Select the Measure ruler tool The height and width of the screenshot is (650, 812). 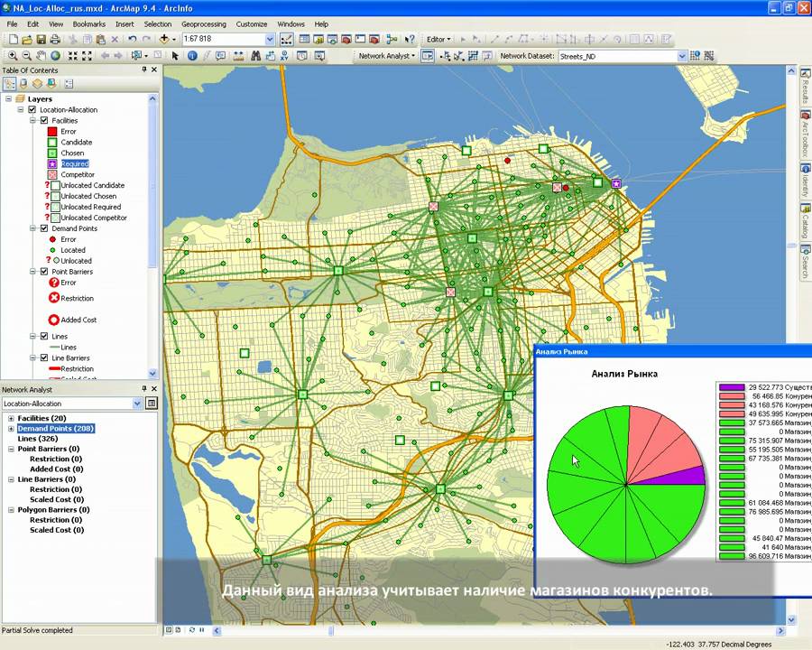[238, 55]
